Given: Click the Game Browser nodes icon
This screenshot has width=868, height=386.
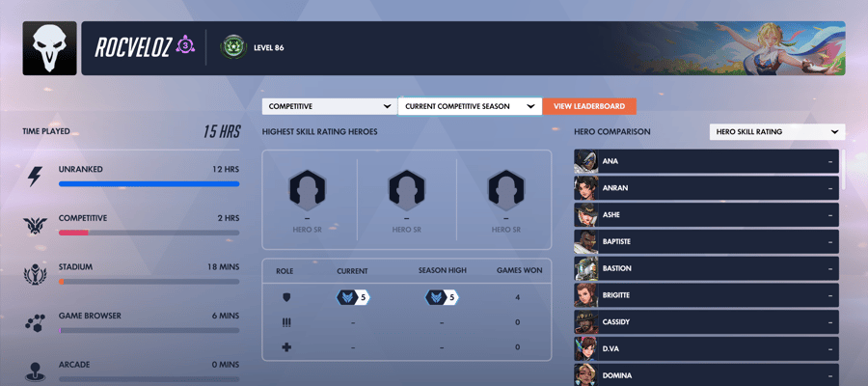Looking at the screenshot, I should (36, 323).
